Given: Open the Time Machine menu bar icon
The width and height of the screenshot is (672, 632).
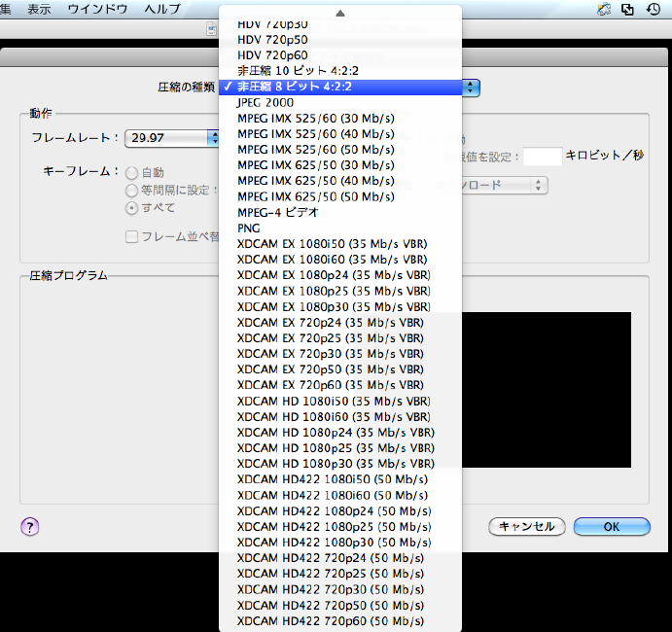Looking at the screenshot, I should [654, 9].
